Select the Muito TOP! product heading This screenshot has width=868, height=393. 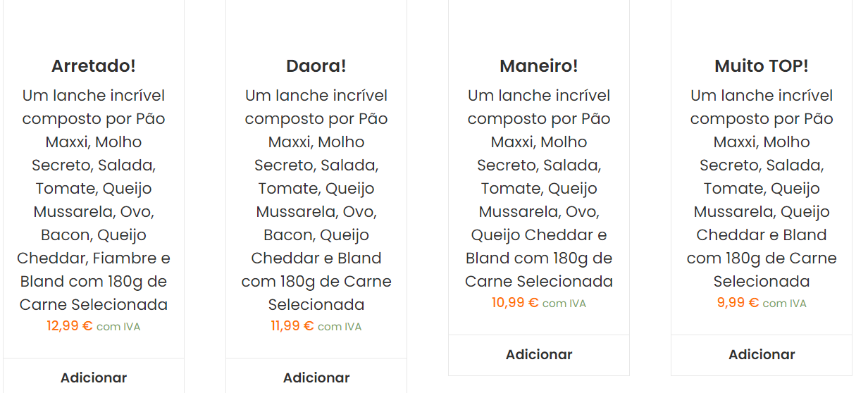[x=762, y=66]
